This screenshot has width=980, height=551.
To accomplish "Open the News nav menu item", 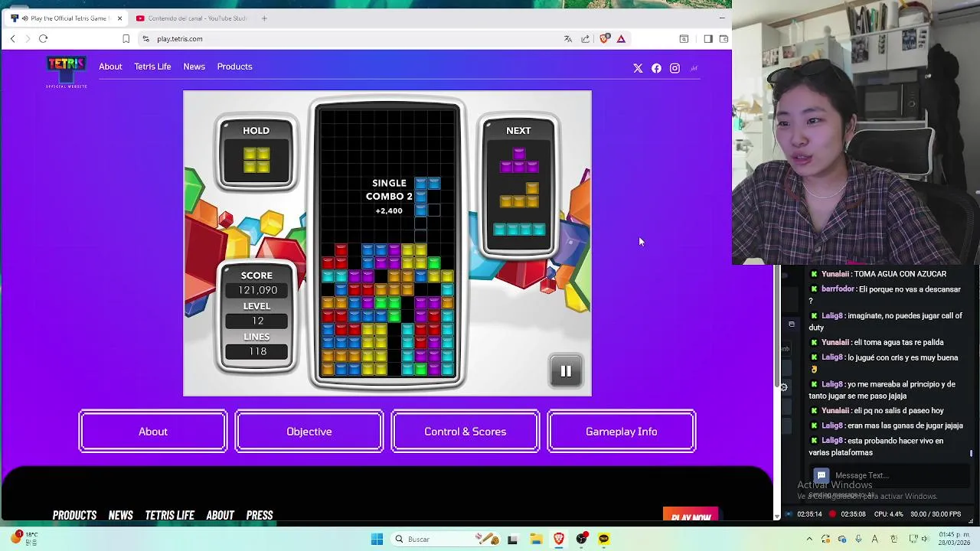I will coord(194,67).
